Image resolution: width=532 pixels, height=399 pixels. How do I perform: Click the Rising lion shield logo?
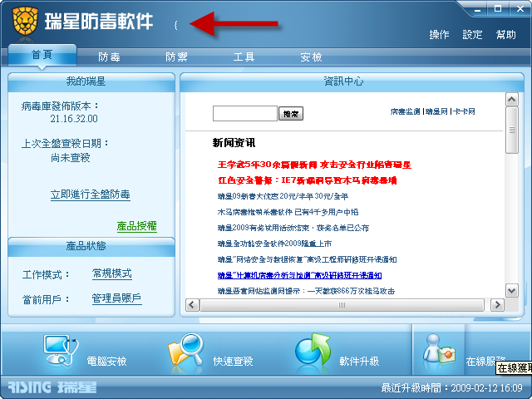(x=25, y=21)
